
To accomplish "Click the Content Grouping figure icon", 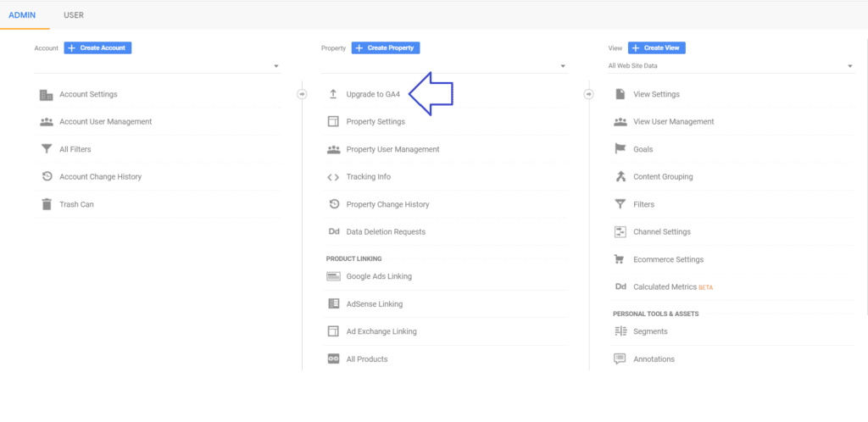I will click(x=620, y=177).
